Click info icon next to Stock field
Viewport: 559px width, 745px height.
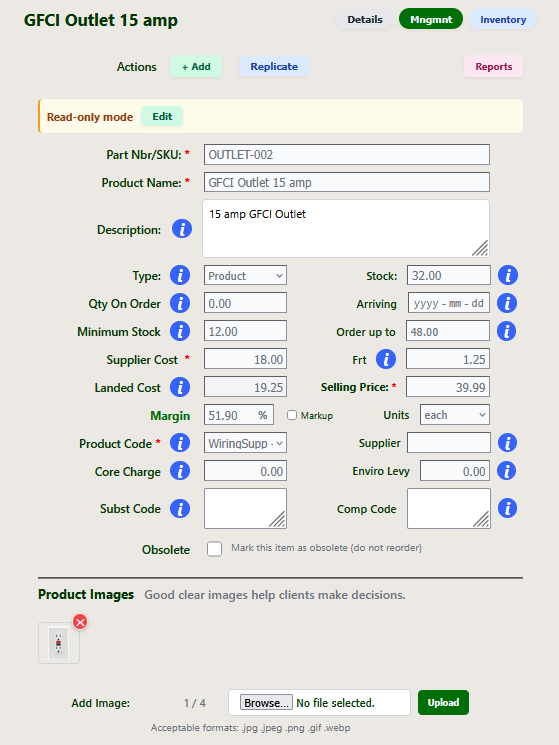click(x=508, y=275)
